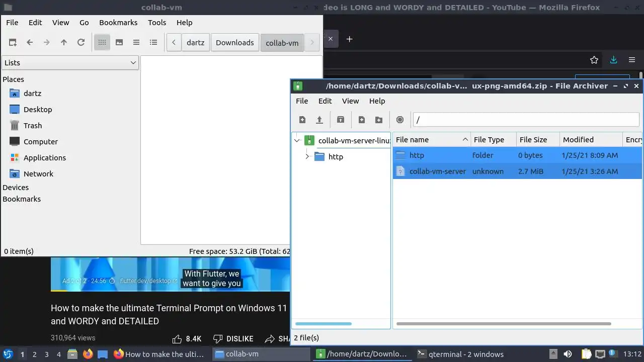
Task: Reload the collab-vm folder view
Action: tap(81, 43)
